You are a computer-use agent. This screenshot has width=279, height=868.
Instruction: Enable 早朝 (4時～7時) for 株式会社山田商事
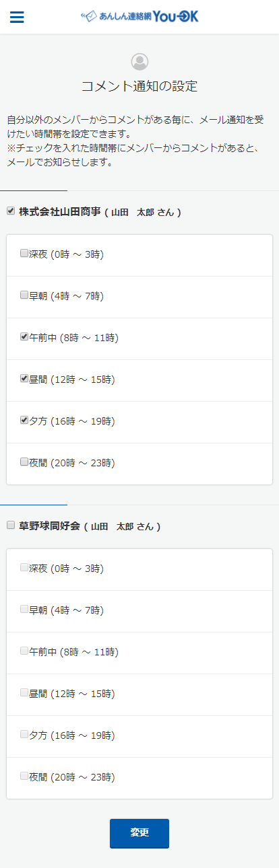coord(24,295)
